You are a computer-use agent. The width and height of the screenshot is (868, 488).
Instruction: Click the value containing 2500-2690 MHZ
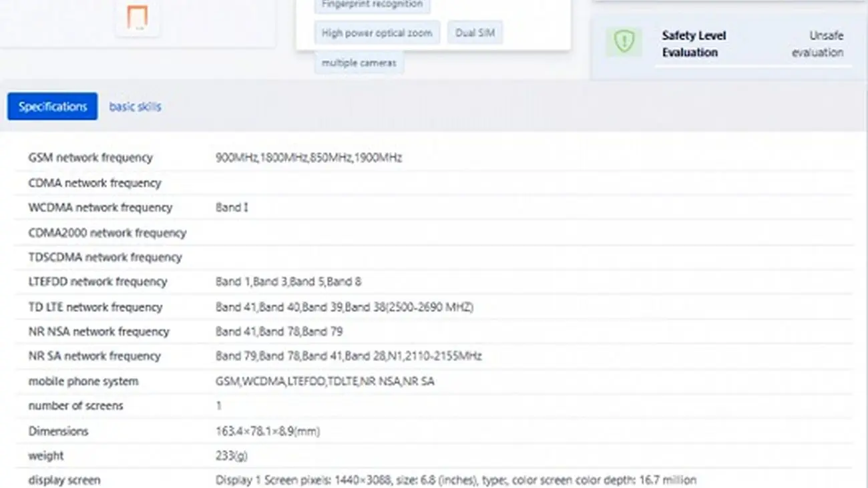[345, 307]
